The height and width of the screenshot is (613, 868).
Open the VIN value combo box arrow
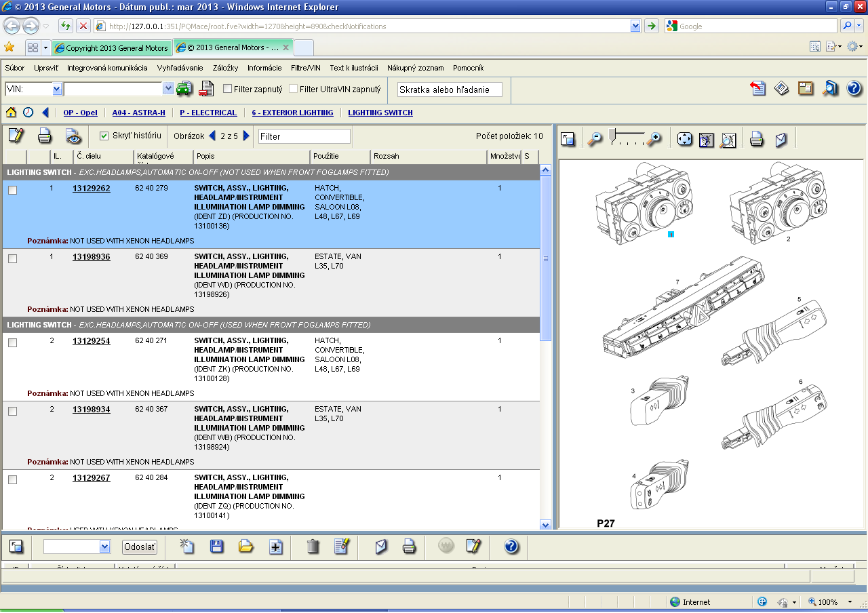(168, 89)
